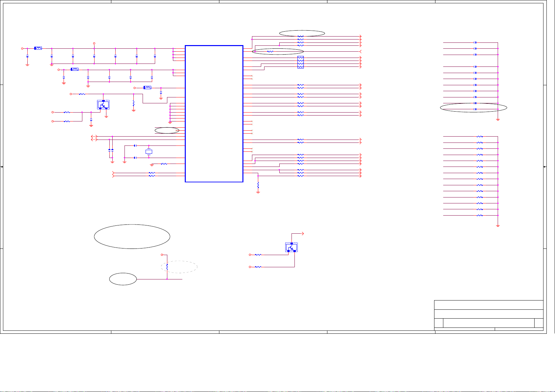
Task: Select the transistor beside the ferrite bead rails
Action: (103, 104)
